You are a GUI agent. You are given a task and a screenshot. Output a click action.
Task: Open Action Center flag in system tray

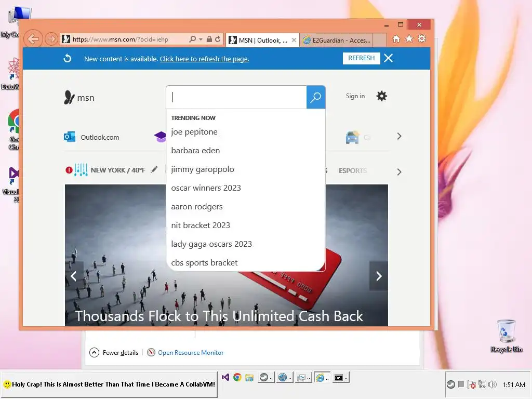tap(471, 384)
